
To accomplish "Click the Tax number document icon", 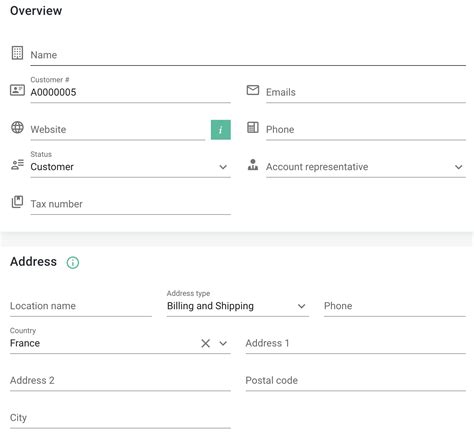I will click(x=17, y=202).
